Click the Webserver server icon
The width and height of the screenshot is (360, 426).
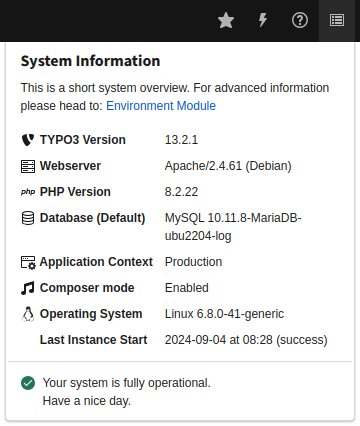[28, 166]
